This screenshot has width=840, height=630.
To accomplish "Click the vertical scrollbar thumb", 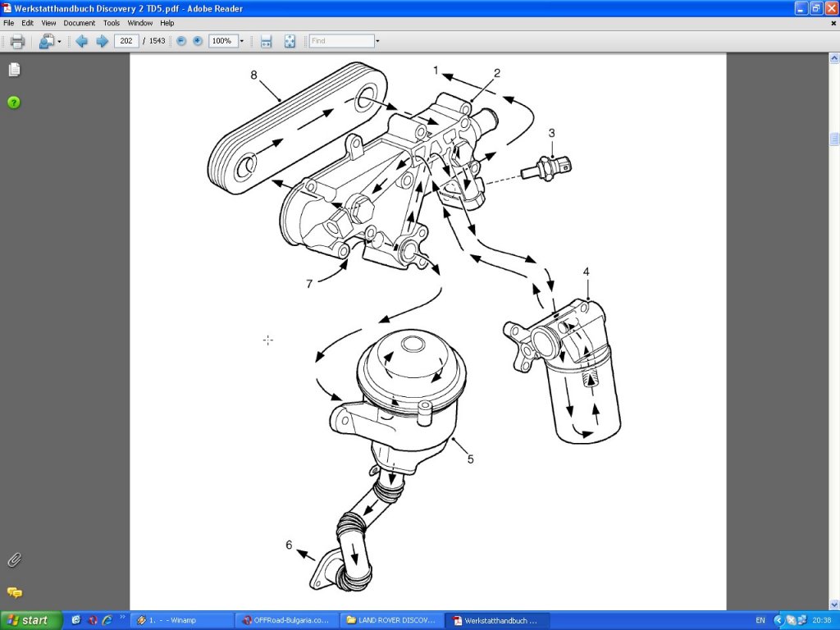I will pos(834,139).
